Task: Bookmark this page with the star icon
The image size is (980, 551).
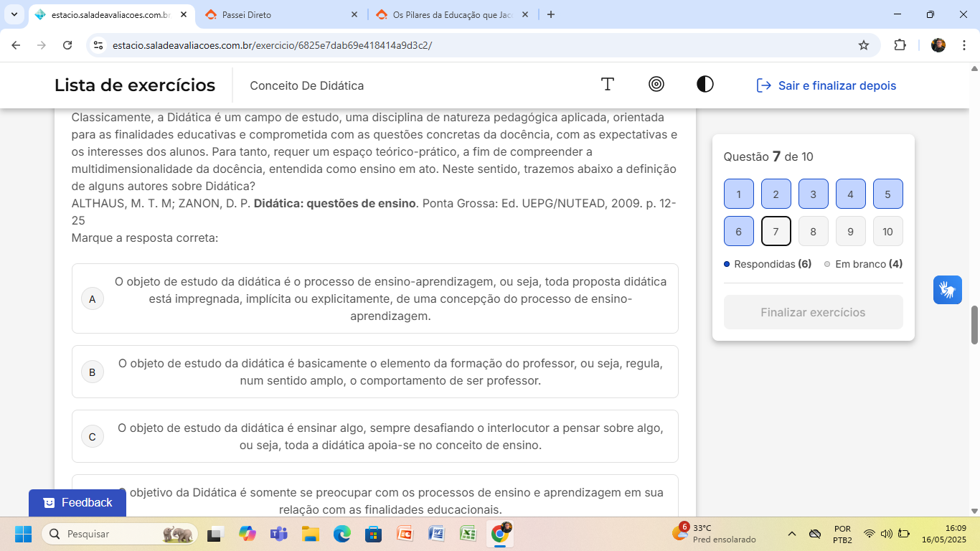Action: tap(864, 45)
